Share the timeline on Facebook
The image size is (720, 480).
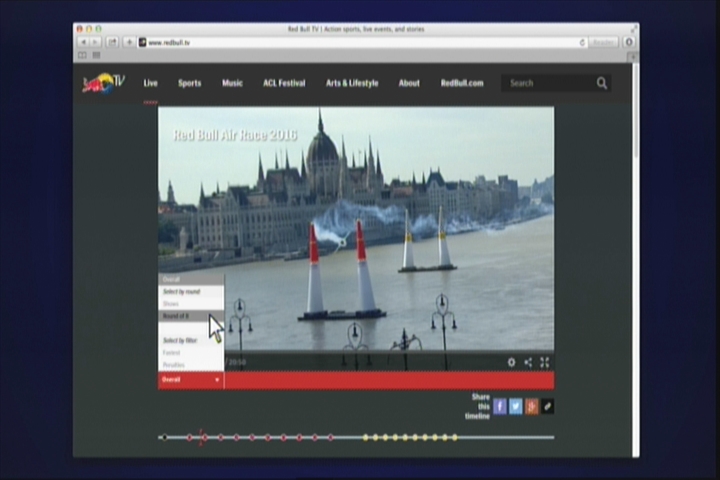500,407
